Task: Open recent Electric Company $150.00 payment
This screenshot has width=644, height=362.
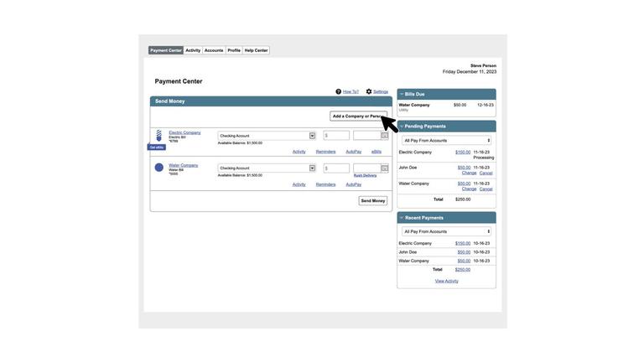Action: coord(463,243)
